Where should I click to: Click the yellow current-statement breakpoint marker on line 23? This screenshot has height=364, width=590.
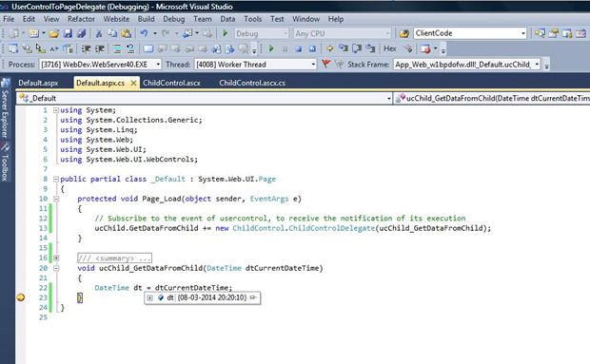point(21,297)
